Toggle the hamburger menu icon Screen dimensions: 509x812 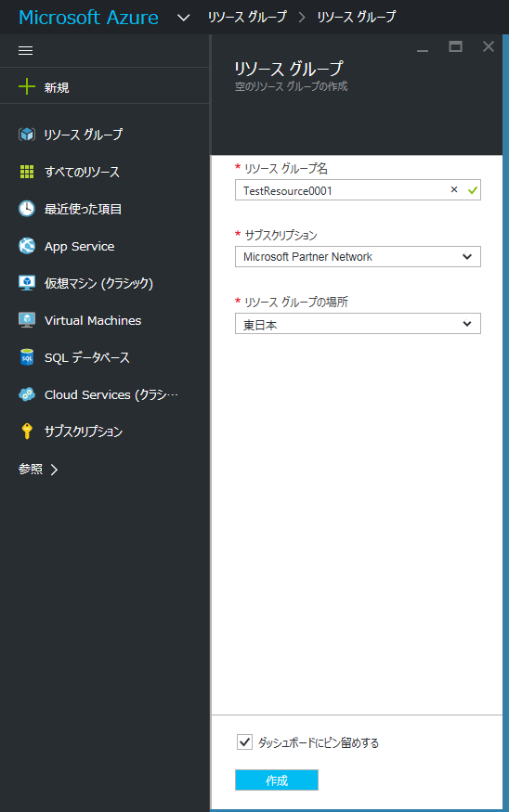click(25, 50)
